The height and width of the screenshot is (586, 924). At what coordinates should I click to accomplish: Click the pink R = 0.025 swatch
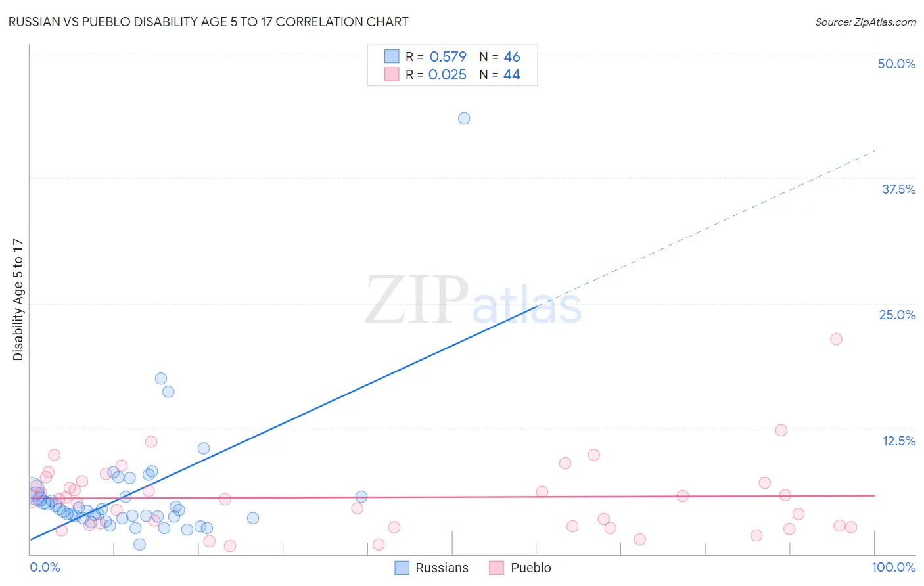point(392,74)
